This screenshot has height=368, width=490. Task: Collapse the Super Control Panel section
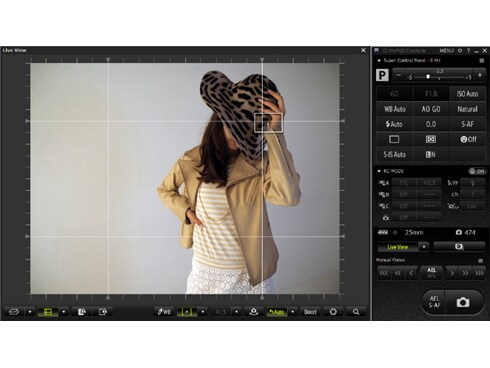point(379,61)
